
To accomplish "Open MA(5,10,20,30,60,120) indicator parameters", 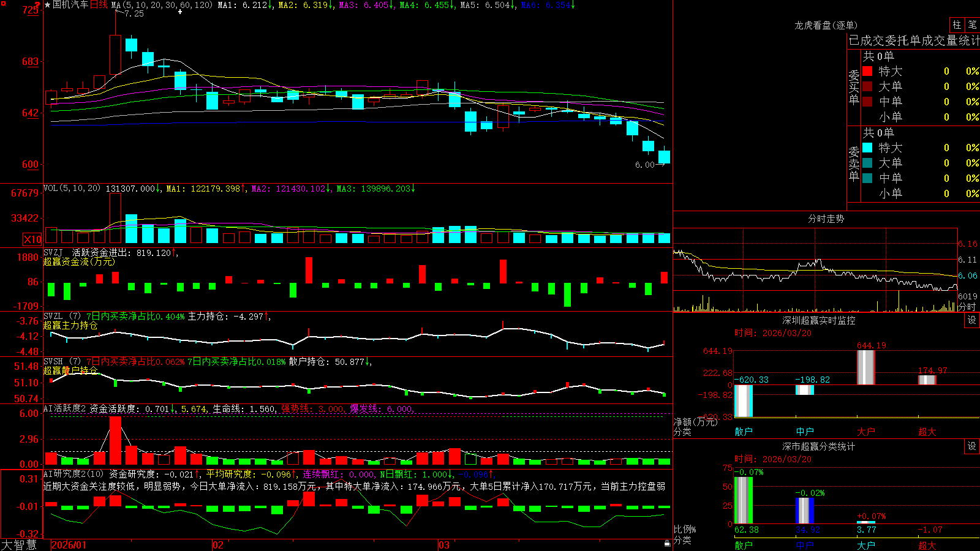I will (162, 5).
